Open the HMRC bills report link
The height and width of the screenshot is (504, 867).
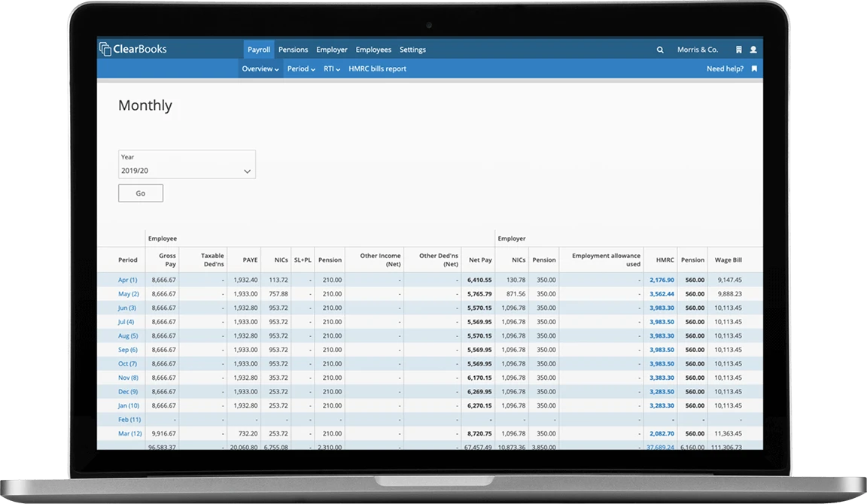coord(377,69)
